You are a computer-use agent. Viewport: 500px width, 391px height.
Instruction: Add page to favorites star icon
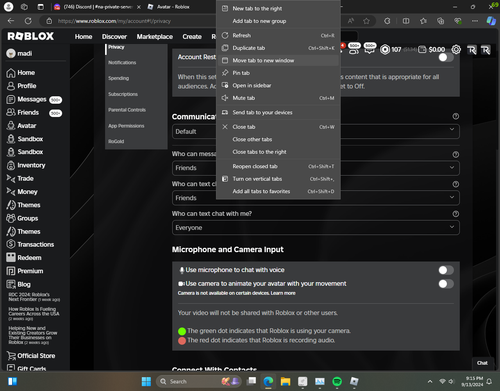pyautogui.click(x=366, y=21)
